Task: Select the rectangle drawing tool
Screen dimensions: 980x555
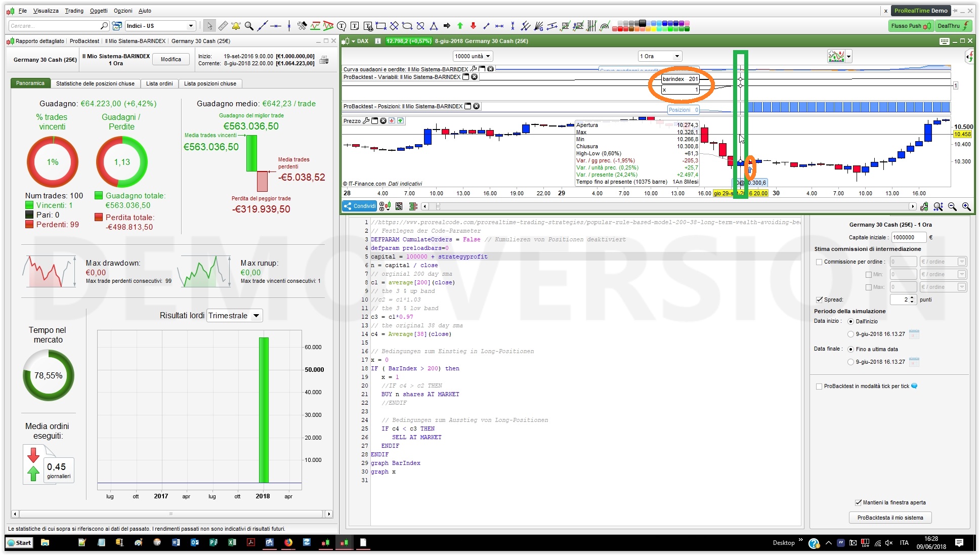Action: [x=381, y=26]
